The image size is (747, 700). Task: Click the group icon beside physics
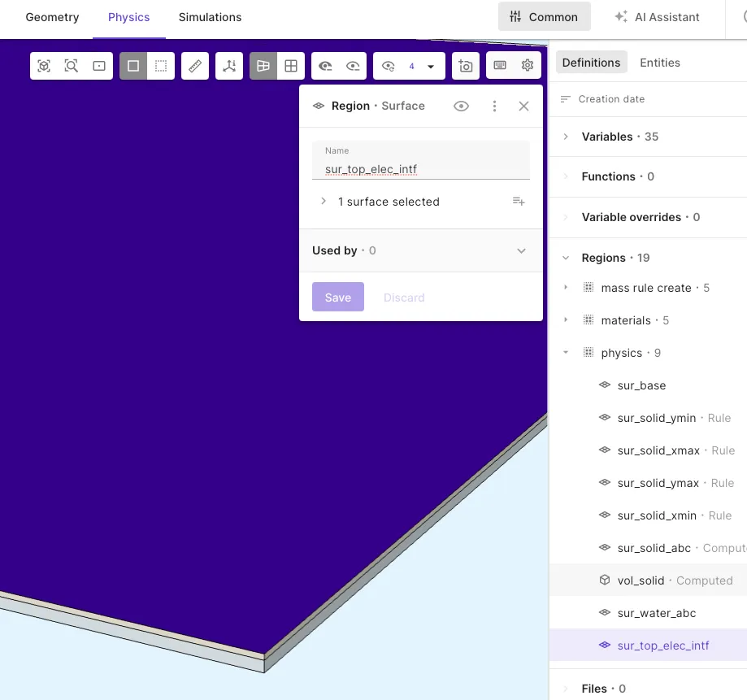point(588,353)
